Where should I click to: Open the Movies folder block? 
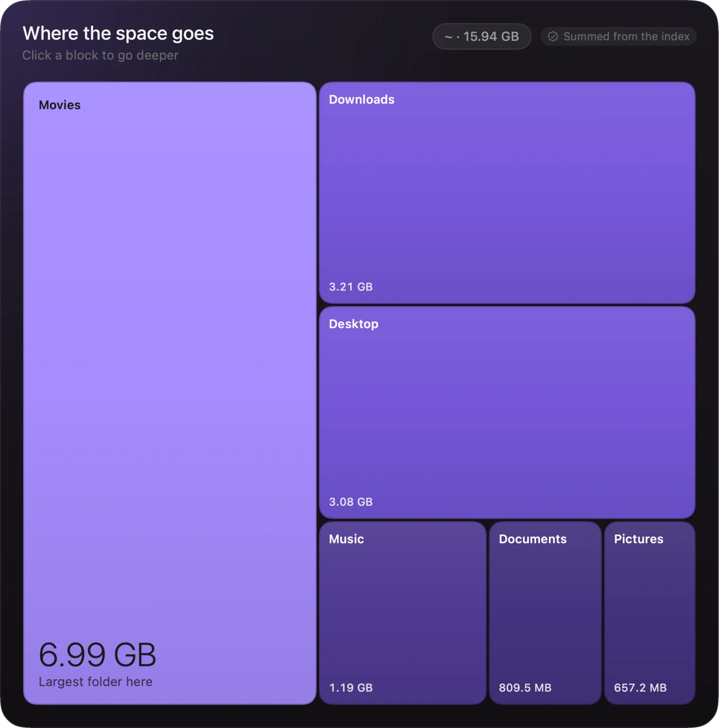click(x=170, y=393)
